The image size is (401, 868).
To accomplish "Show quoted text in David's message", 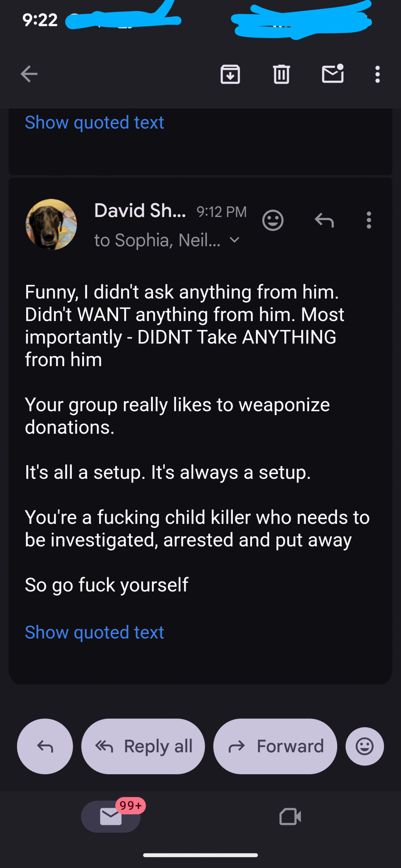I will click(94, 632).
